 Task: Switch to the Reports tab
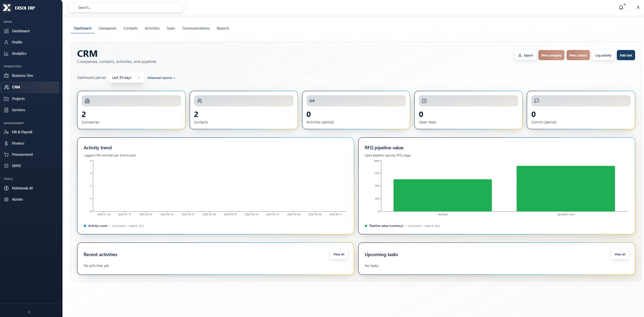coord(223,28)
